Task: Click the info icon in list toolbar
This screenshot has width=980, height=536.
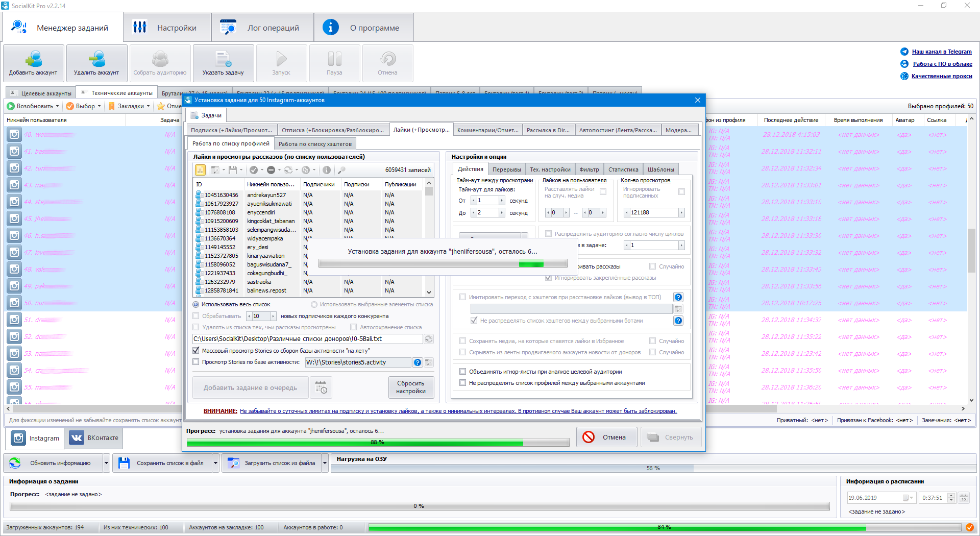Action: pyautogui.click(x=327, y=170)
